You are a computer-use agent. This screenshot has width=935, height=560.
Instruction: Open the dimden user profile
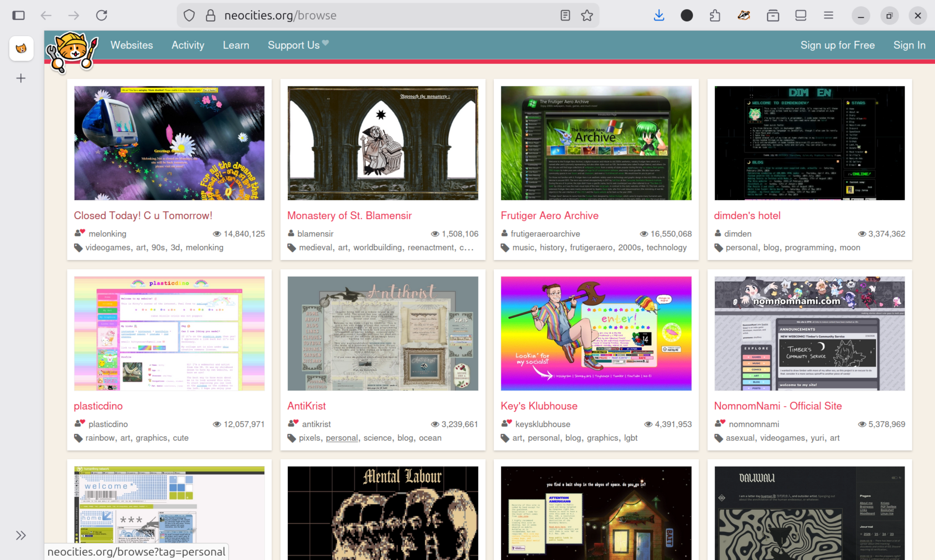click(738, 234)
